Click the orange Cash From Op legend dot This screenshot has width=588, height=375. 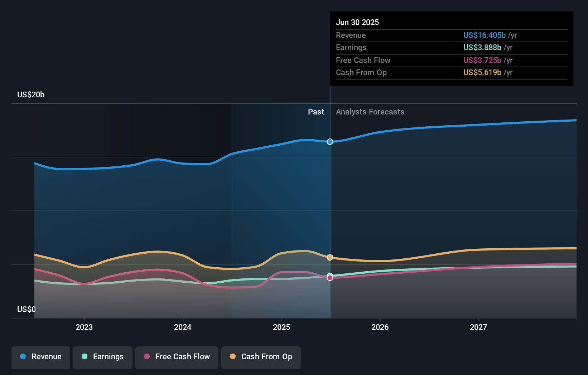(233, 357)
